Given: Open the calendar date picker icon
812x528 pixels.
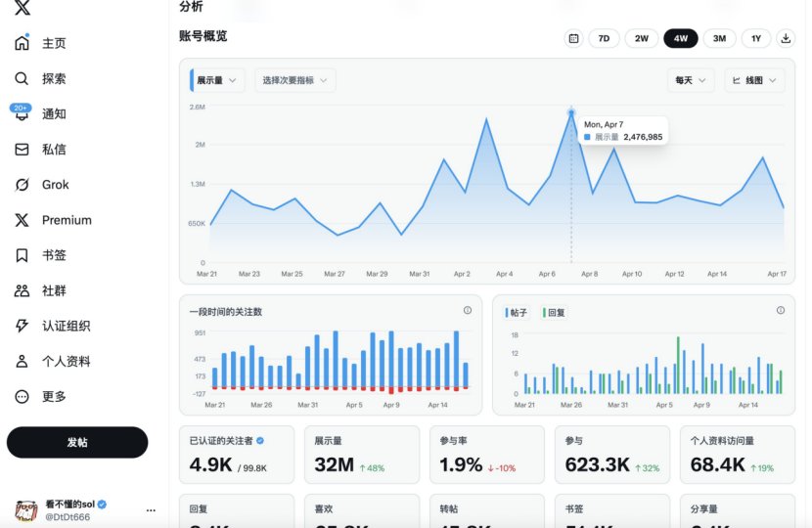Looking at the screenshot, I should pyautogui.click(x=573, y=38).
